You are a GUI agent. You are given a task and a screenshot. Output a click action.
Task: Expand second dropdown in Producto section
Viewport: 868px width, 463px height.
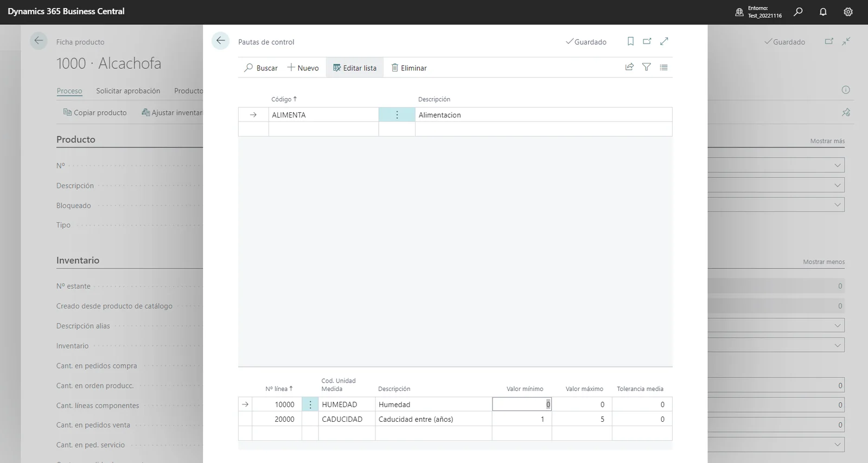(838, 185)
